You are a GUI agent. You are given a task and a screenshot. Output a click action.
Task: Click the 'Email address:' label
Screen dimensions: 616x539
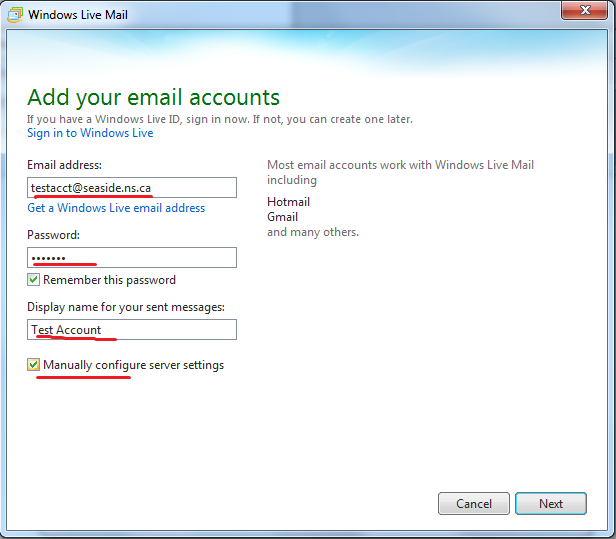coord(64,165)
